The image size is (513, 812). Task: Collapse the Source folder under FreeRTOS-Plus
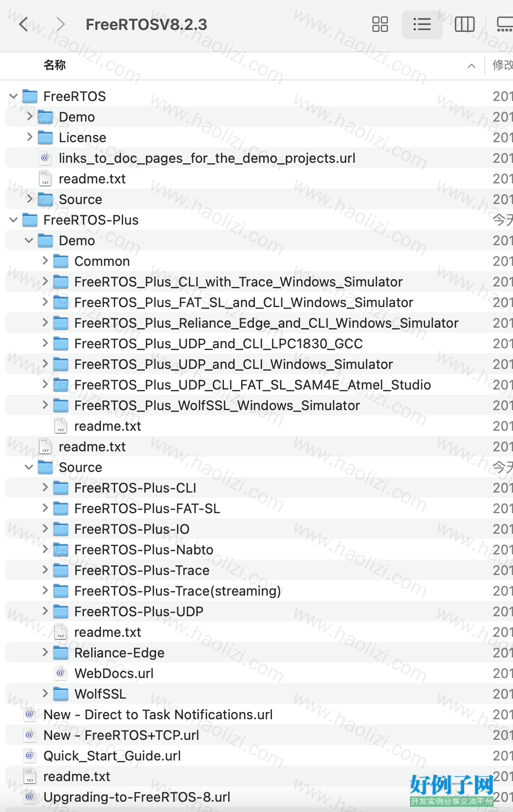click(29, 467)
